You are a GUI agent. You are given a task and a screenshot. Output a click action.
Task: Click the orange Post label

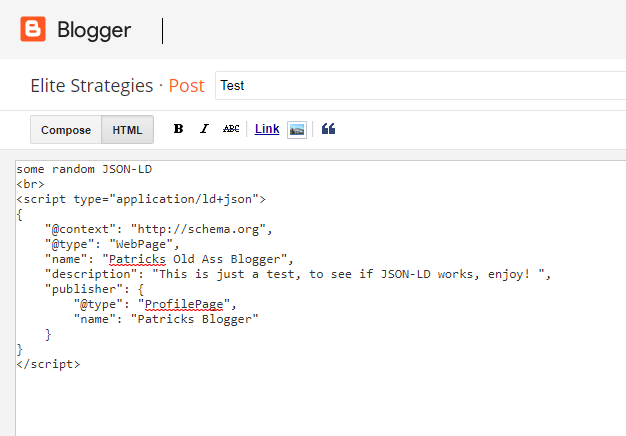coord(186,86)
